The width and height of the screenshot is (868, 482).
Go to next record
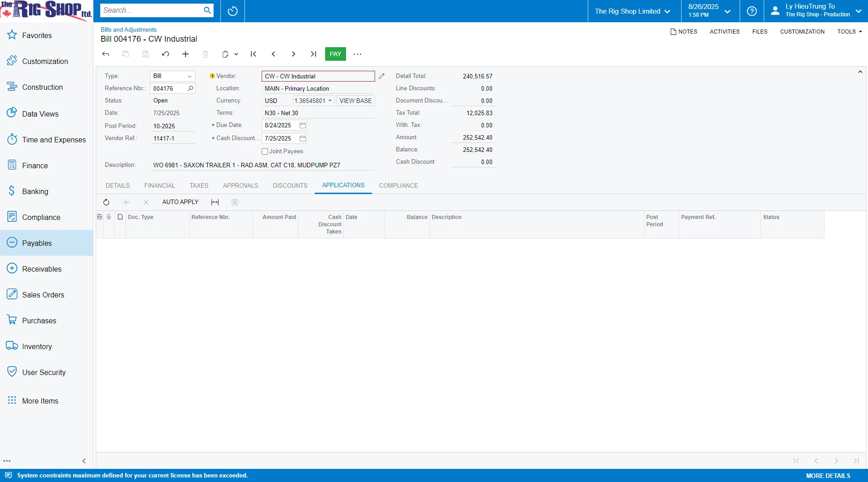pyautogui.click(x=293, y=54)
